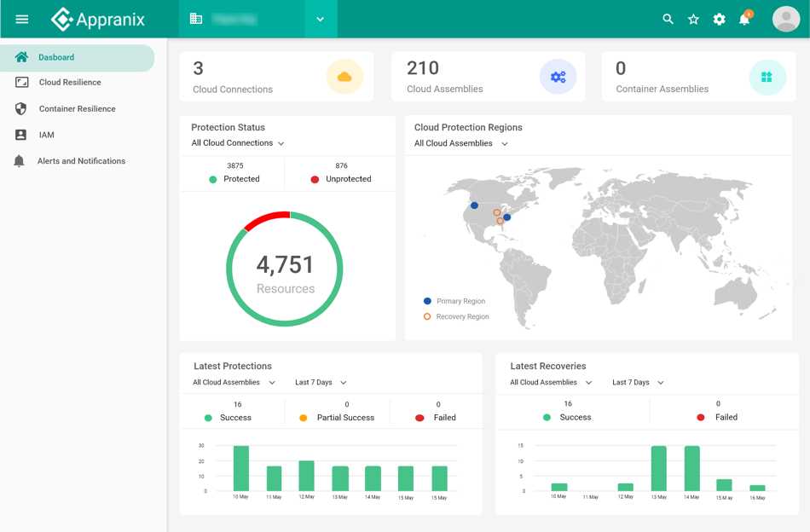
Task: Click the 4,751 Resources progress ring
Action: click(285, 268)
